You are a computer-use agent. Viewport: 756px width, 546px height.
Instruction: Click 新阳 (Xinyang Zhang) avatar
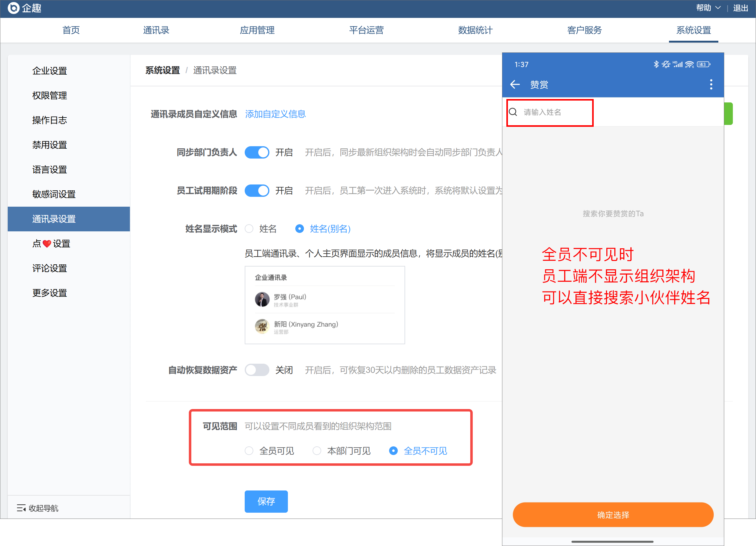coord(262,326)
